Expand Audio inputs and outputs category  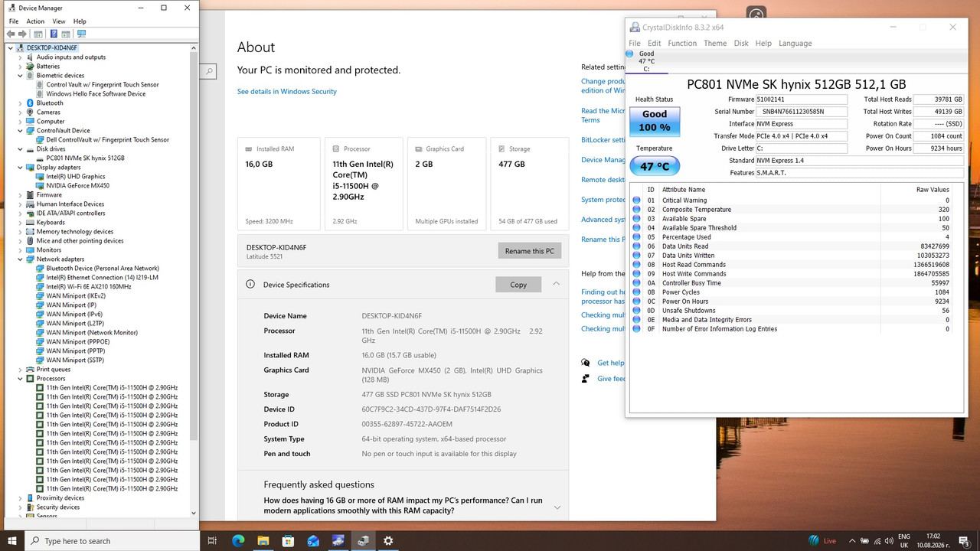(21, 57)
